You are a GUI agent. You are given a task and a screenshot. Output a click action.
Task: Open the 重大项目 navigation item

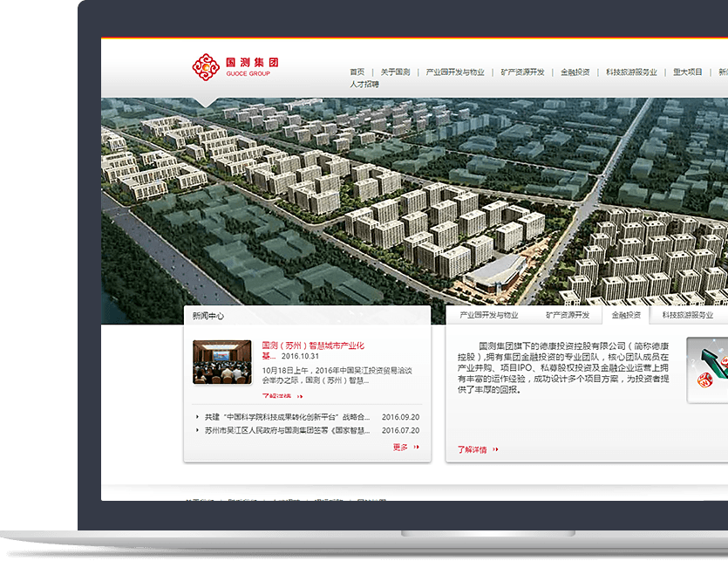tap(688, 72)
